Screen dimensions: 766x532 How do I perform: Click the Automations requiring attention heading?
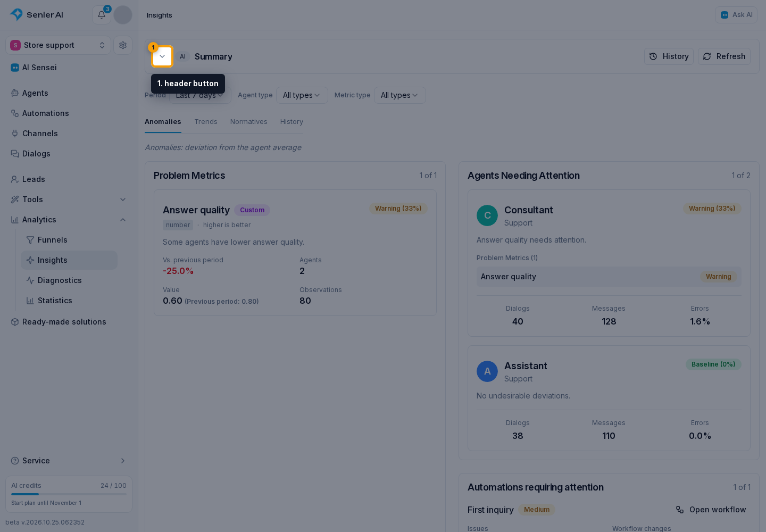(x=536, y=487)
